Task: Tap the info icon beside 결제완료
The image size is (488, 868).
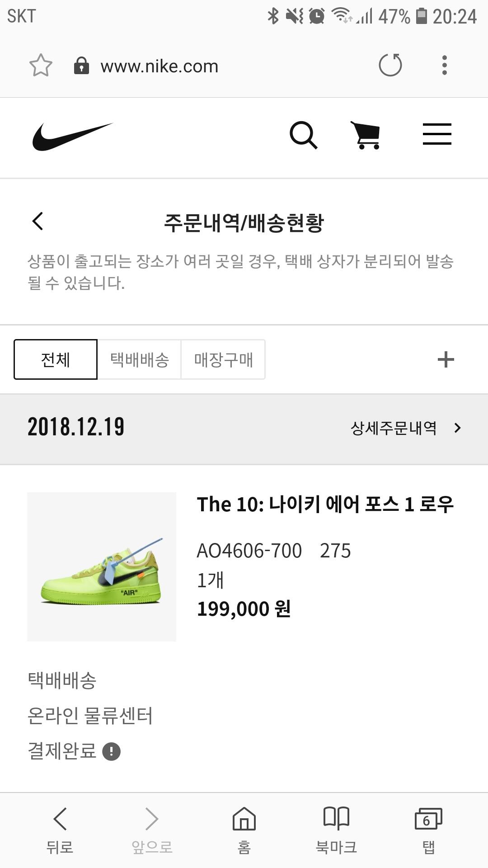Action: point(112,751)
